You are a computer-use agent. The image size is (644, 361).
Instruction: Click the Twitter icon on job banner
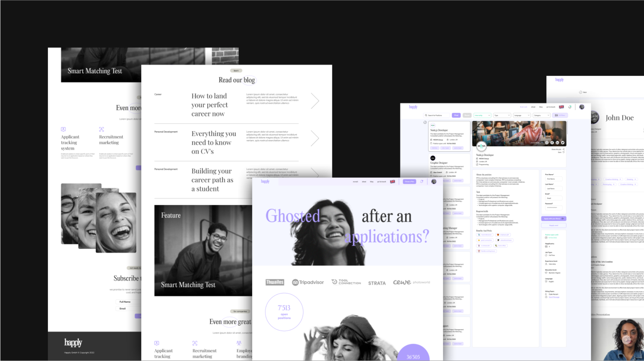point(563,143)
